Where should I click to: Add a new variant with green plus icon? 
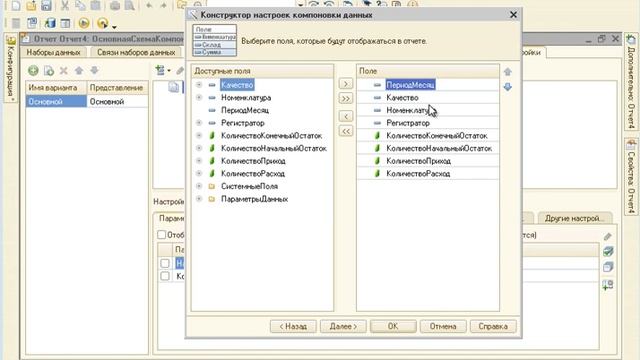click(x=33, y=71)
